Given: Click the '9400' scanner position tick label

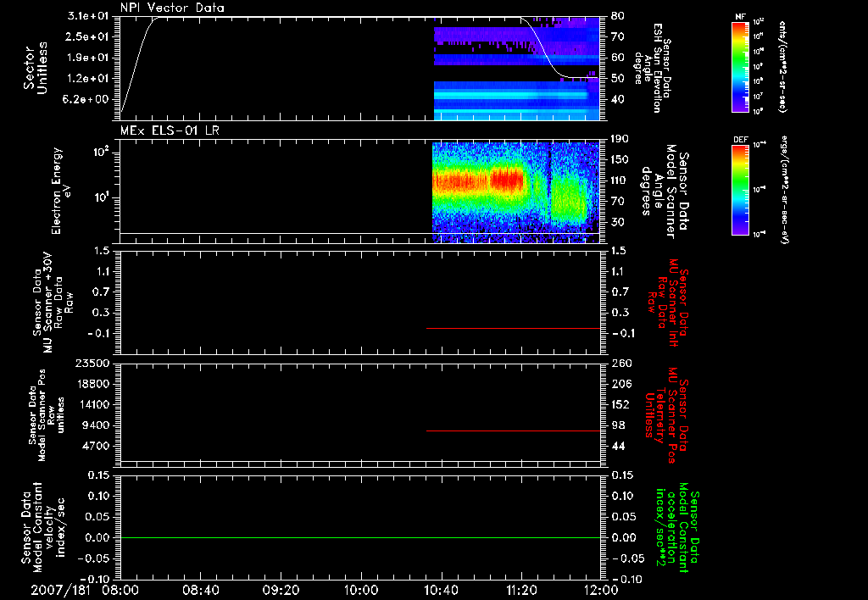Looking at the screenshot, I should (95, 425).
